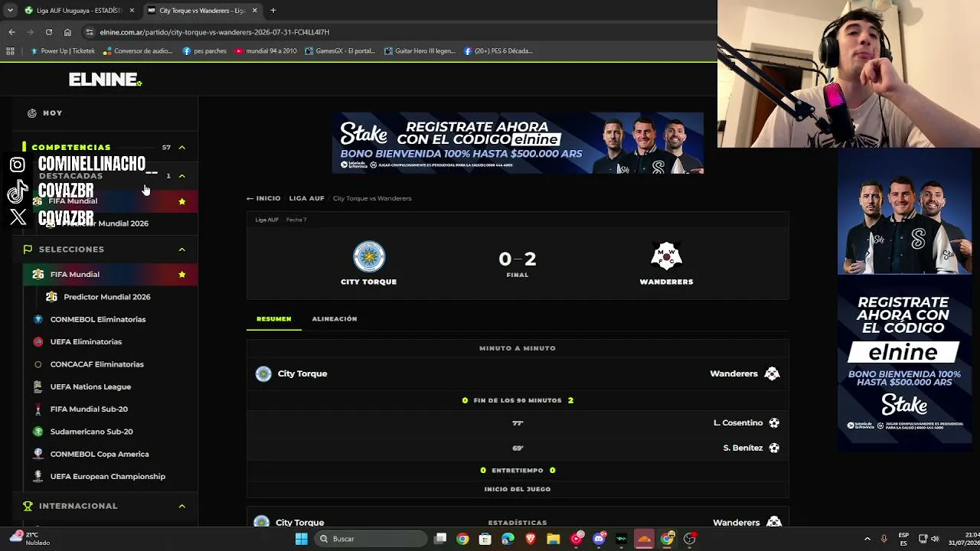This screenshot has height=551, width=980.
Task: Open the browser apps grid shortcut
Action: (10, 51)
